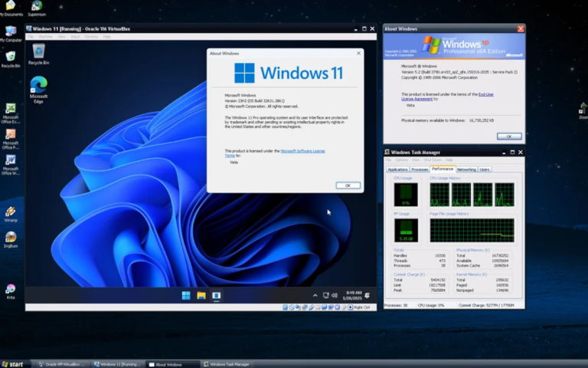Click VirtualBox shared folders status icon
This screenshot has height=368, width=588.
click(318, 307)
